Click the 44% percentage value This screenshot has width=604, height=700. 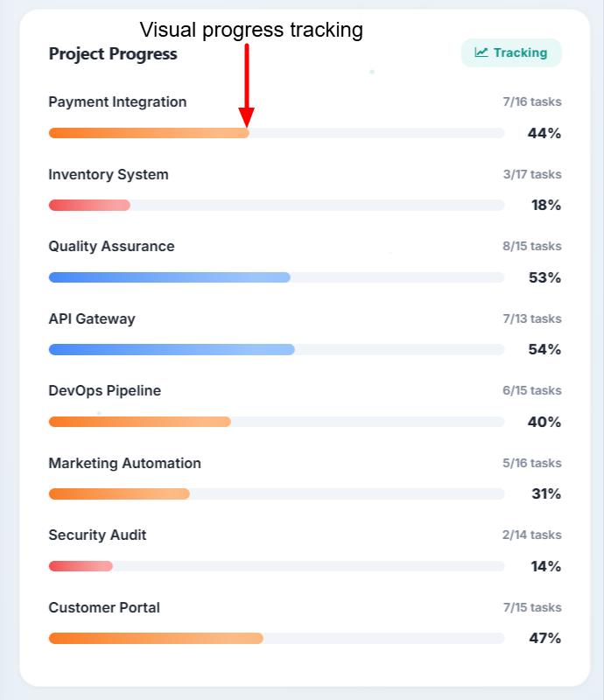pos(544,134)
